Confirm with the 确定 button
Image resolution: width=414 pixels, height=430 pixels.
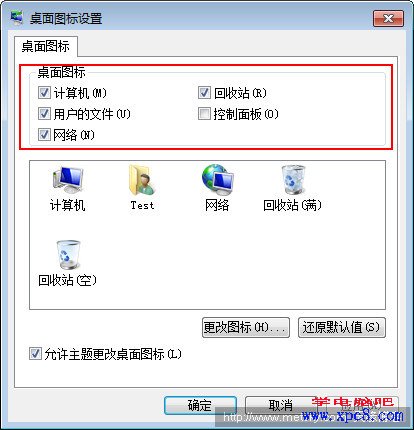(x=200, y=405)
